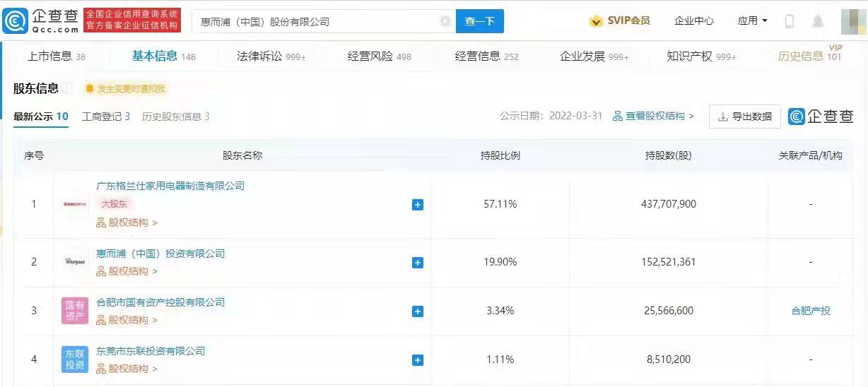The width and height of the screenshot is (868, 387).
Task: Click 57.11% shareholding ratio cell
Action: [500, 204]
